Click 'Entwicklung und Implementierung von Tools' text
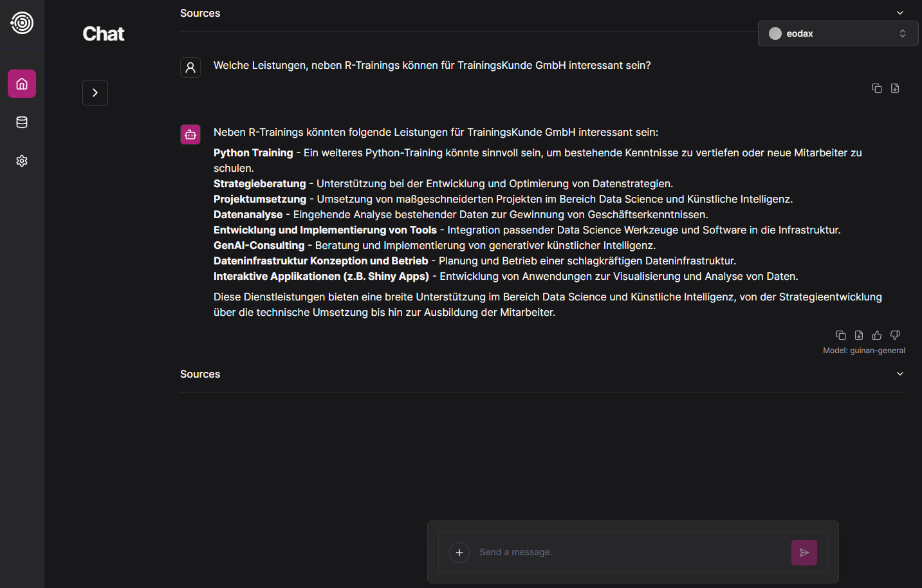 [326, 230]
